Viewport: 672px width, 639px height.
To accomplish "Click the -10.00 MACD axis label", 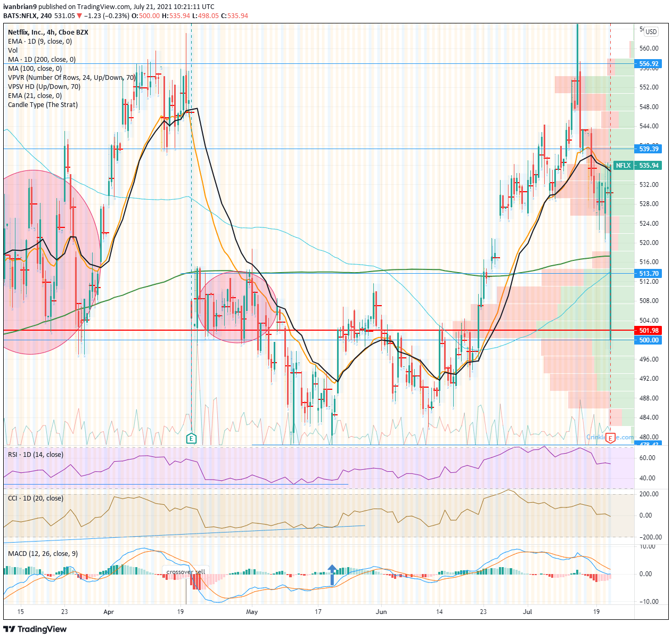I will 648,601.
